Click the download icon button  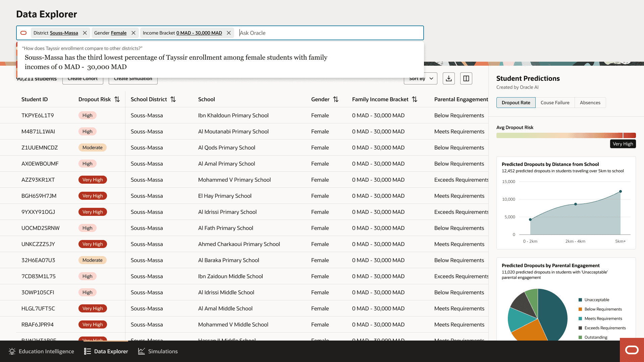[x=449, y=78]
